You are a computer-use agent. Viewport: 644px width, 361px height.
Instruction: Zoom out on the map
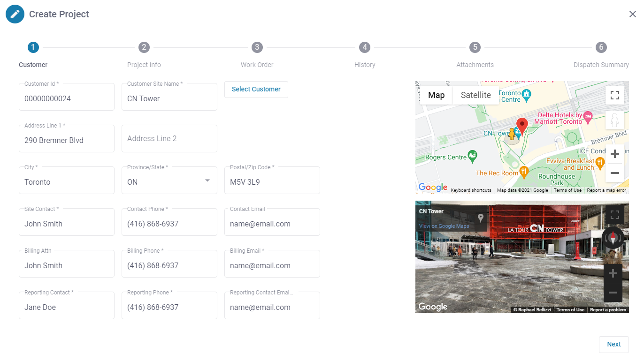(x=615, y=173)
